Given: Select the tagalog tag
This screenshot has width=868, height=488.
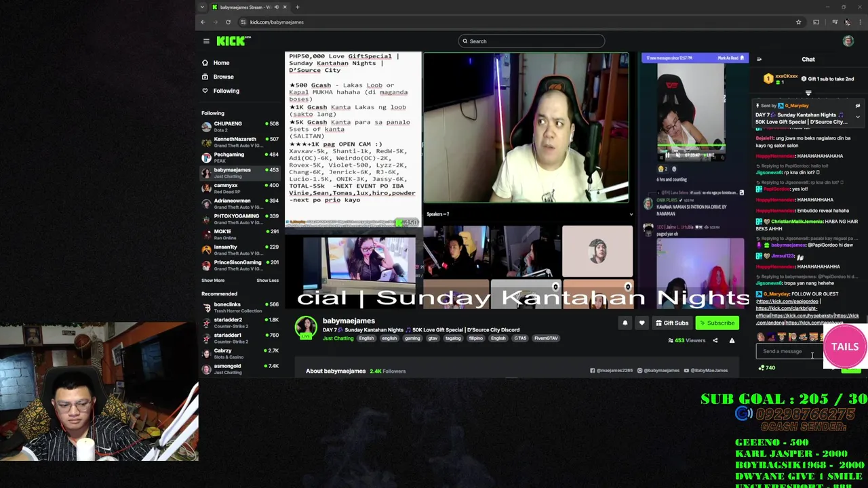Looking at the screenshot, I should [453, 338].
